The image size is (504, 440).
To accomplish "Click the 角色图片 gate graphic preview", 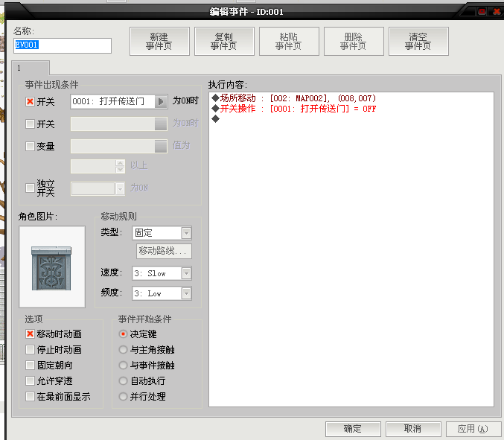I will coord(52,267).
